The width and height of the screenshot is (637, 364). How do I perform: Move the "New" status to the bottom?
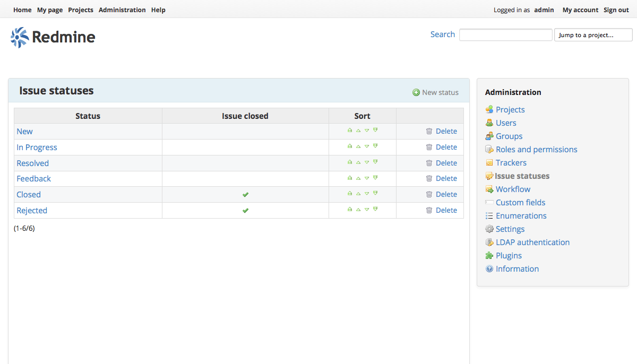click(375, 129)
